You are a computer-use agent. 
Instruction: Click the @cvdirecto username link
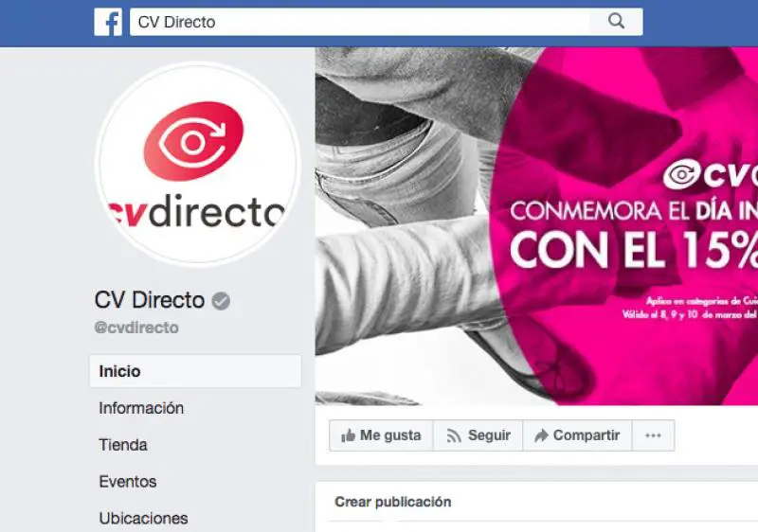pyautogui.click(x=136, y=328)
